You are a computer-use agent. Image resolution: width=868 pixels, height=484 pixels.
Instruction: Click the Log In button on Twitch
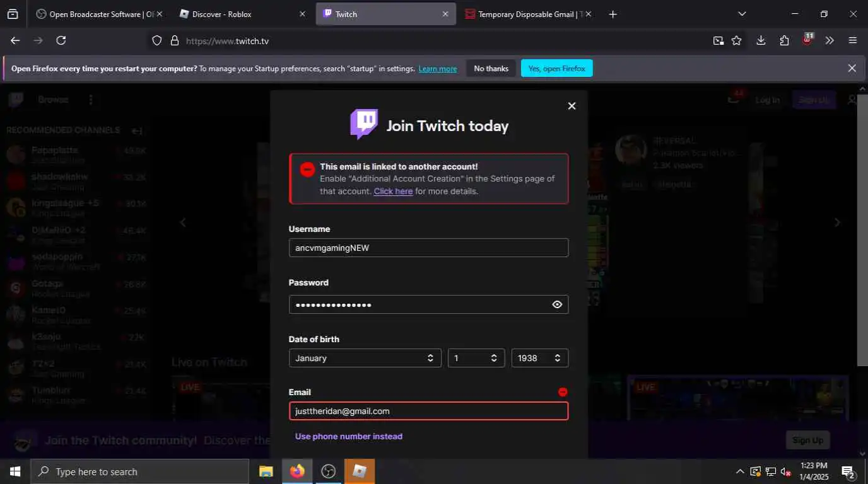point(767,100)
